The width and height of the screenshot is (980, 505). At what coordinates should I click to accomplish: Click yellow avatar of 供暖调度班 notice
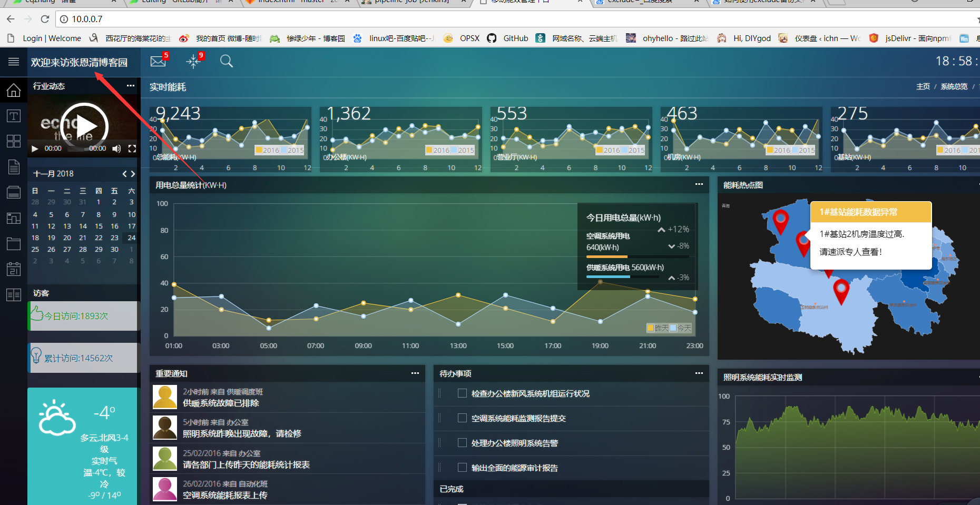[x=165, y=397]
